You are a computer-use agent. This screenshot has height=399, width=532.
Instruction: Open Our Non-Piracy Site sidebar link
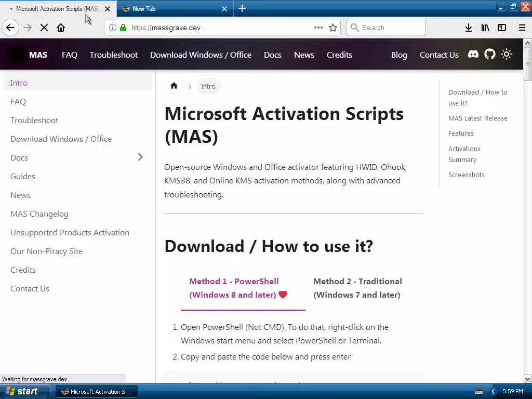coord(78,251)
